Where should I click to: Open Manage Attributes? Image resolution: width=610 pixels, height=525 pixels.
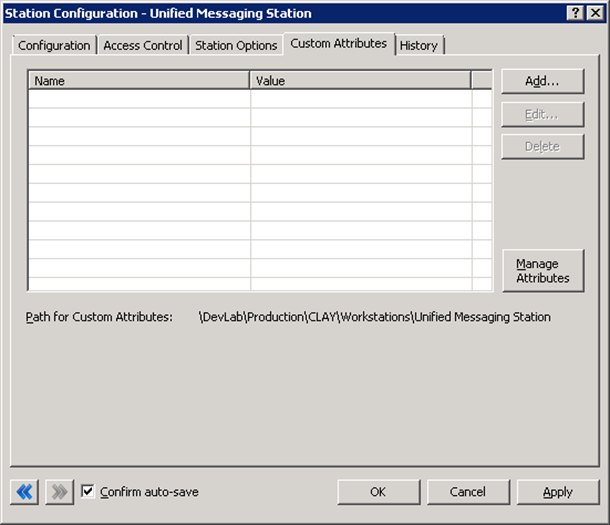point(543,271)
